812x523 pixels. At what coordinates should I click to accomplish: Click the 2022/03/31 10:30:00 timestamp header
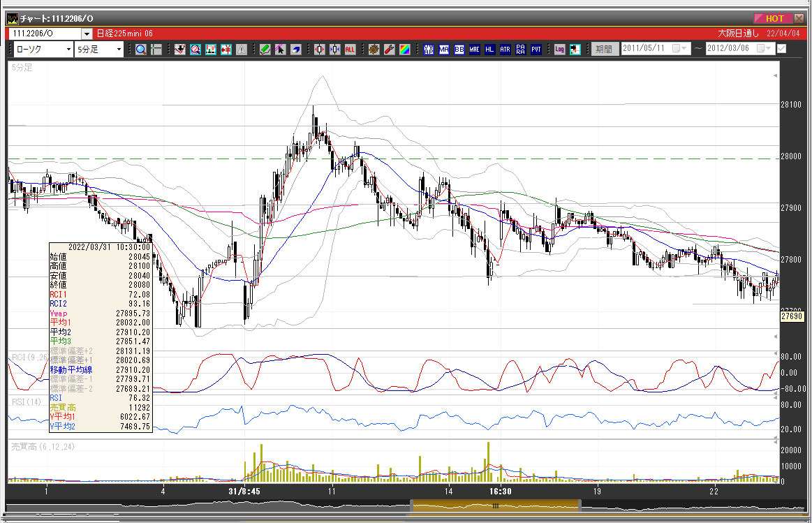[x=109, y=247]
